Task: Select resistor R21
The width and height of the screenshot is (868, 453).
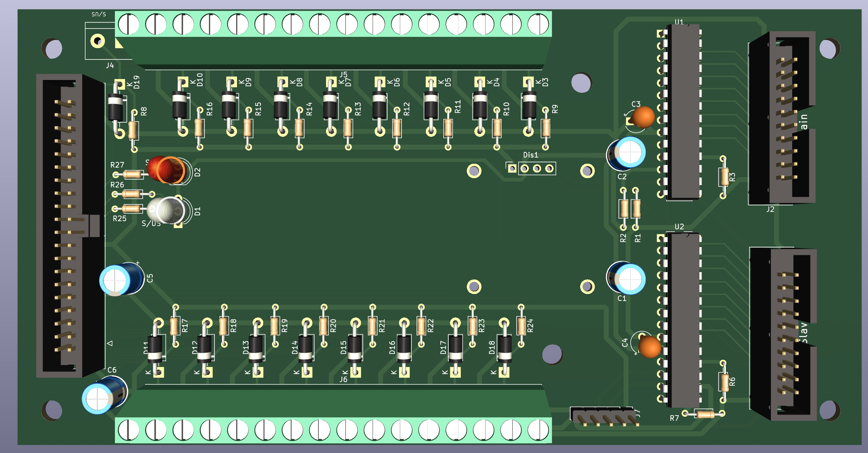Action: (x=372, y=326)
